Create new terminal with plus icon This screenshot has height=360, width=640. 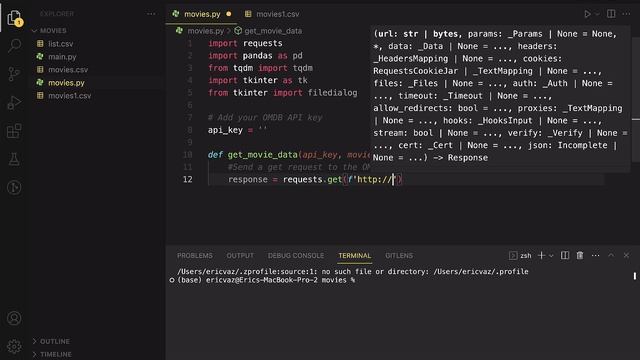[541, 256]
